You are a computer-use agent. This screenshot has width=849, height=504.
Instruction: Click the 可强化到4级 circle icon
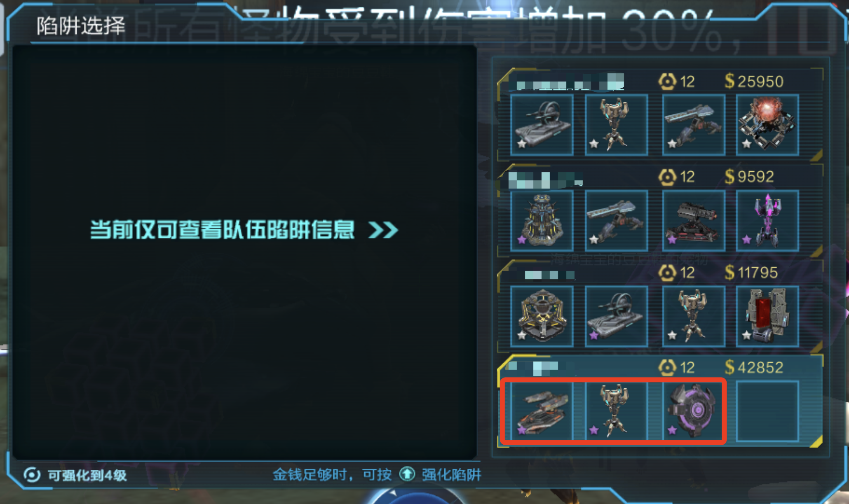coord(32,475)
